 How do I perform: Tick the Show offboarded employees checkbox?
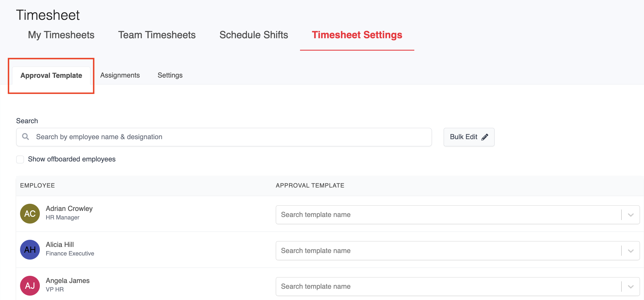20,159
